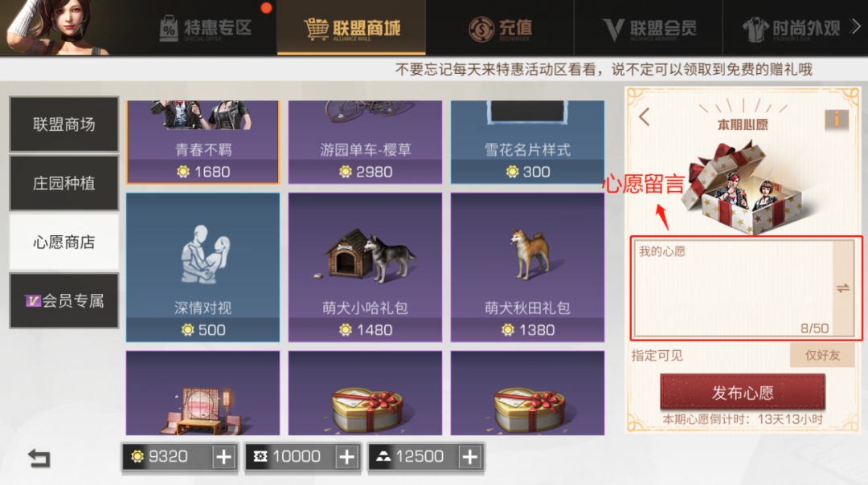The image size is (868, 485).
Task: Expand more tabs with top-right chevron
Action: (x=855, y=26)
